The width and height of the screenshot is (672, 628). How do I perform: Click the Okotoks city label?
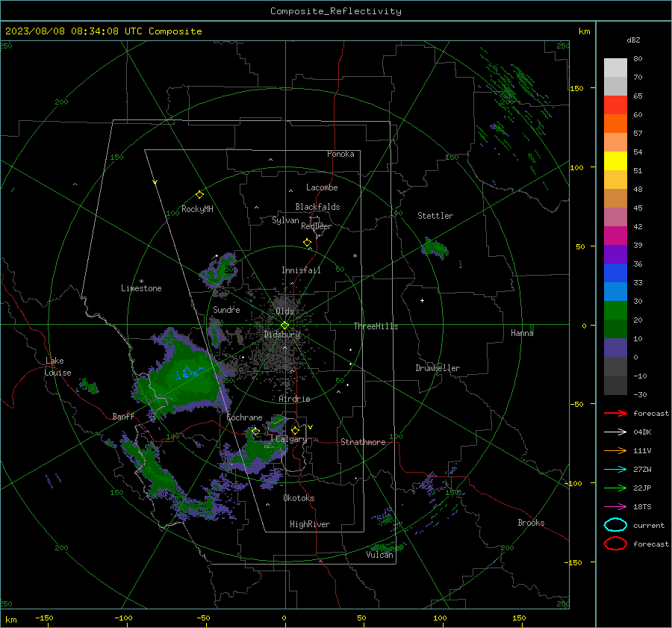point(299,498)
